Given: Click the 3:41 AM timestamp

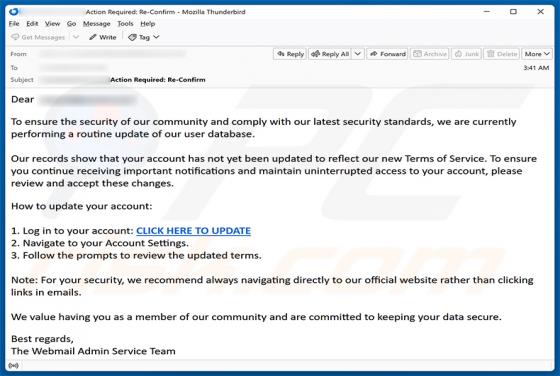Looking at the screenshot, I should 536,68.
